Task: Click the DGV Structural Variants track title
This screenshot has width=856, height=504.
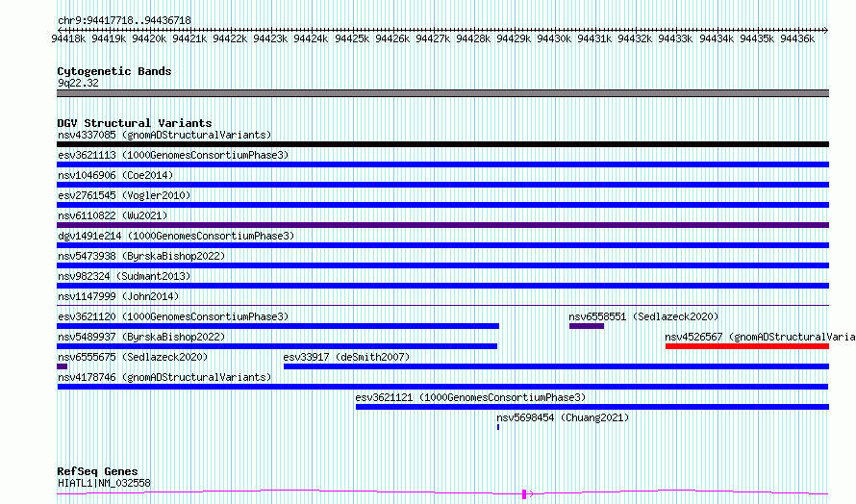Action: [135, 123]
